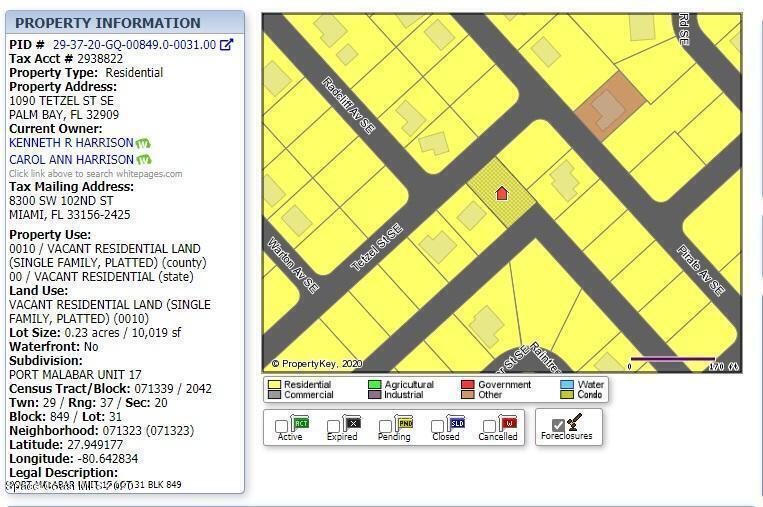This screenshot has height=507, width=763.
Task: Open external link icon next to PID
Action: 227,45
